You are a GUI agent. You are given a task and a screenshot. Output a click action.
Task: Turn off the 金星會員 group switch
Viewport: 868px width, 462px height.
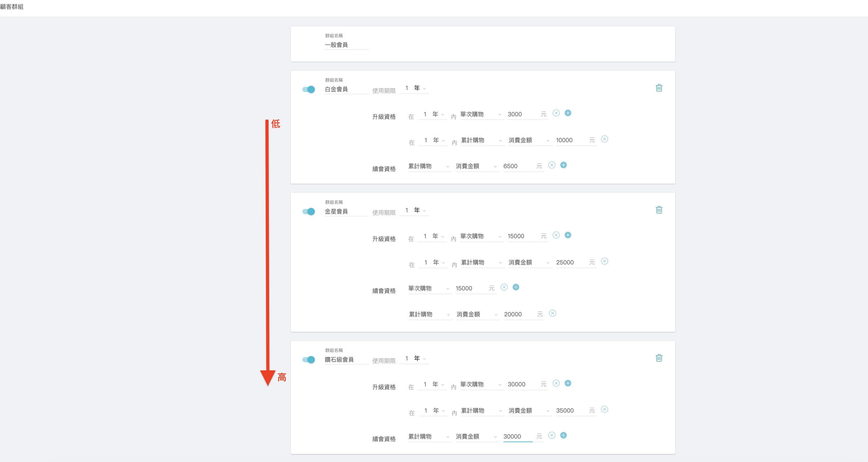(x=308, y=211)
